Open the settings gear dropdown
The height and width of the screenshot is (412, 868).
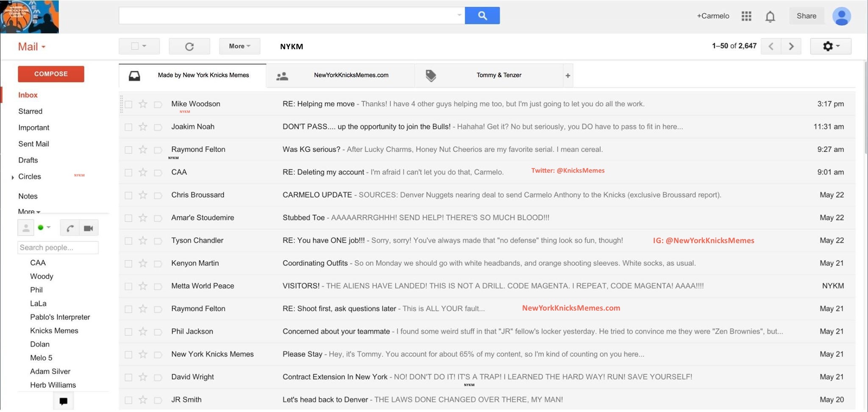point(830,46)
